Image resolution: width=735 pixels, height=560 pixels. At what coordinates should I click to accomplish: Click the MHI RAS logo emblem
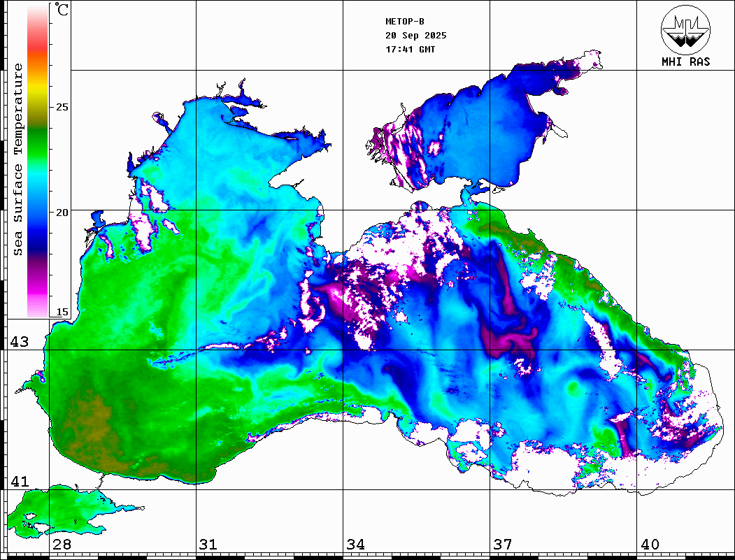pyautogui.click(x=685, y=29)
